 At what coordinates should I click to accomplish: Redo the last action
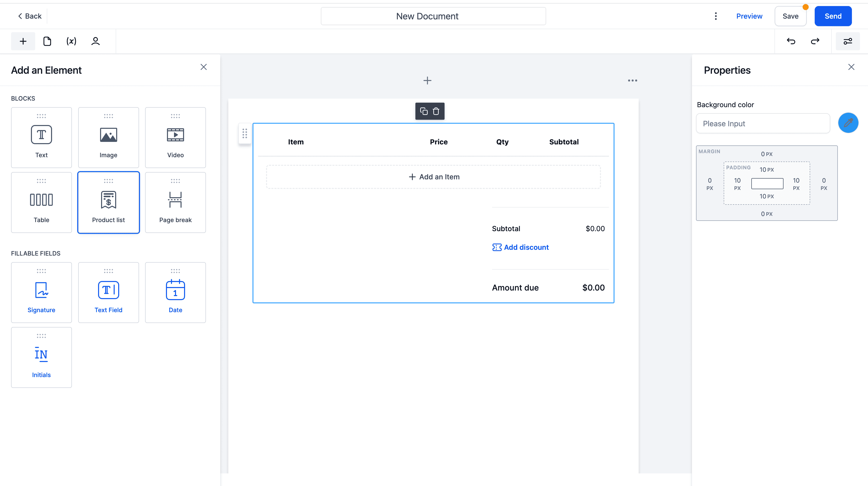click(815, 41)
